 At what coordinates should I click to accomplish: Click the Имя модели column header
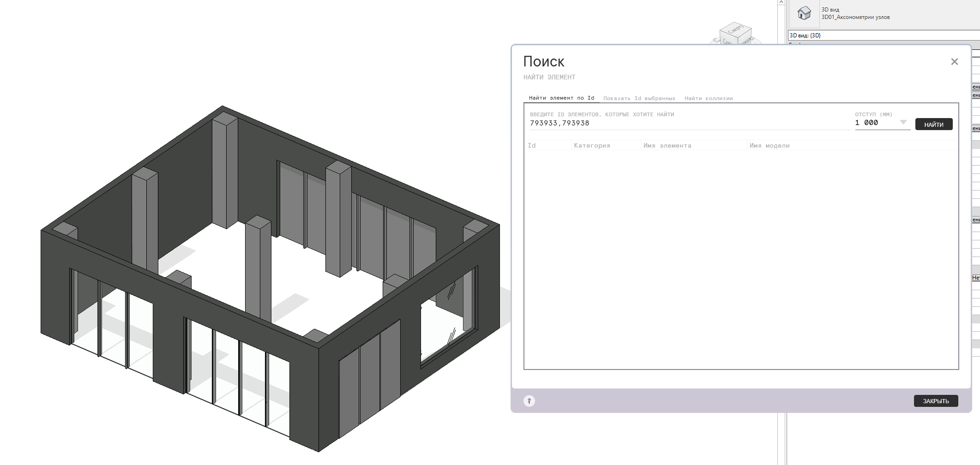770,145
